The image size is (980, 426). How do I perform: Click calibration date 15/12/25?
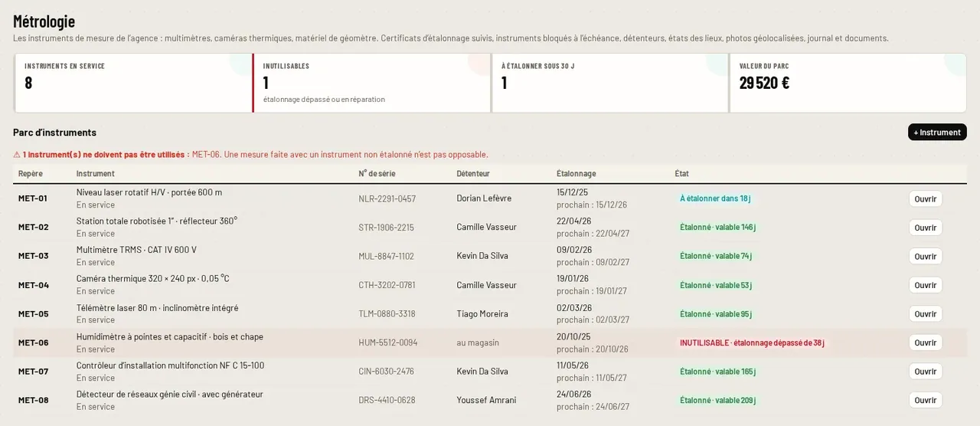coord(573,192)
